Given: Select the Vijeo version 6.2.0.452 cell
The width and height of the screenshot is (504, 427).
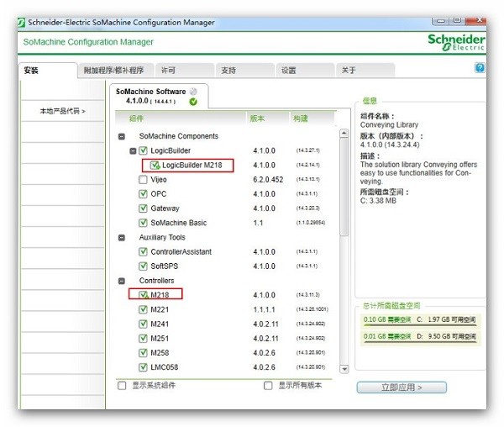Looking at the screenshot, I should click(268, 179).
